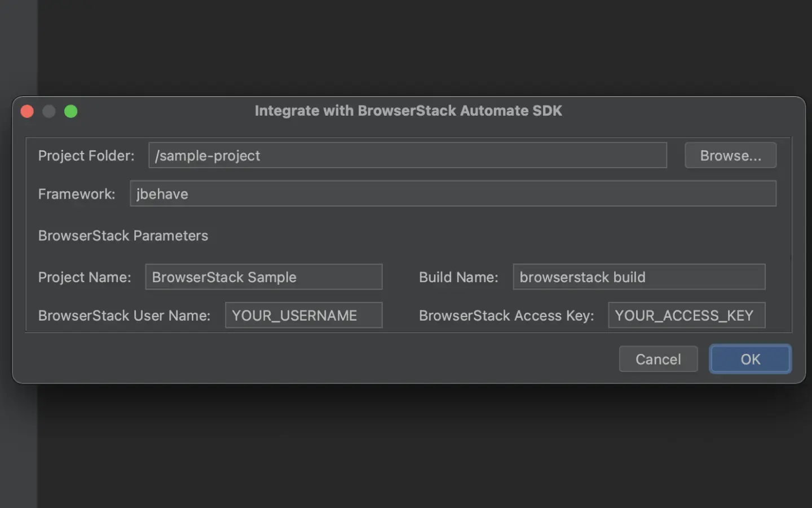The image size is (812, 508).
Task: Click the Project Folder path field
Action: click(x=407, y=155)
